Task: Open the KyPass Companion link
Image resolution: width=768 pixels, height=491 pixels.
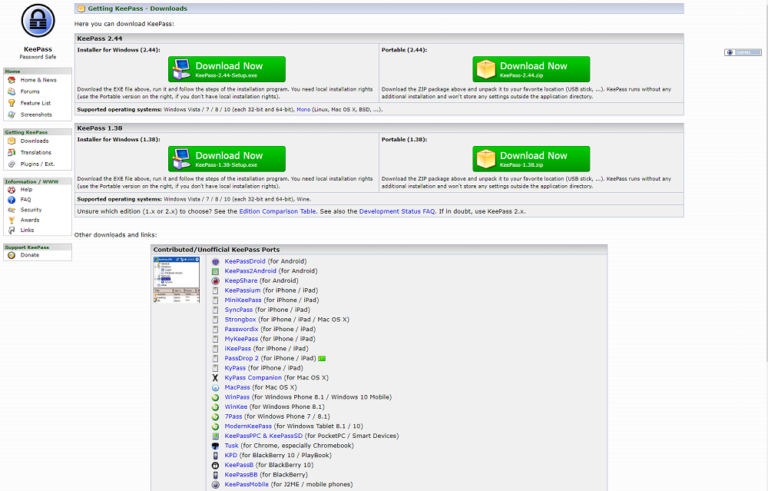Action: click(x=253, y=378)
